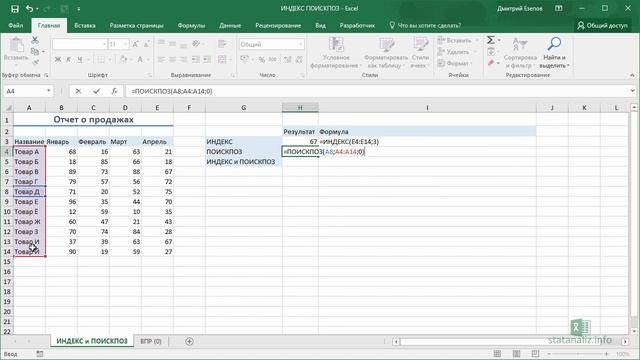Open the font name dropdown
This screenshot has width=640, height=360.
coord(104,44)
